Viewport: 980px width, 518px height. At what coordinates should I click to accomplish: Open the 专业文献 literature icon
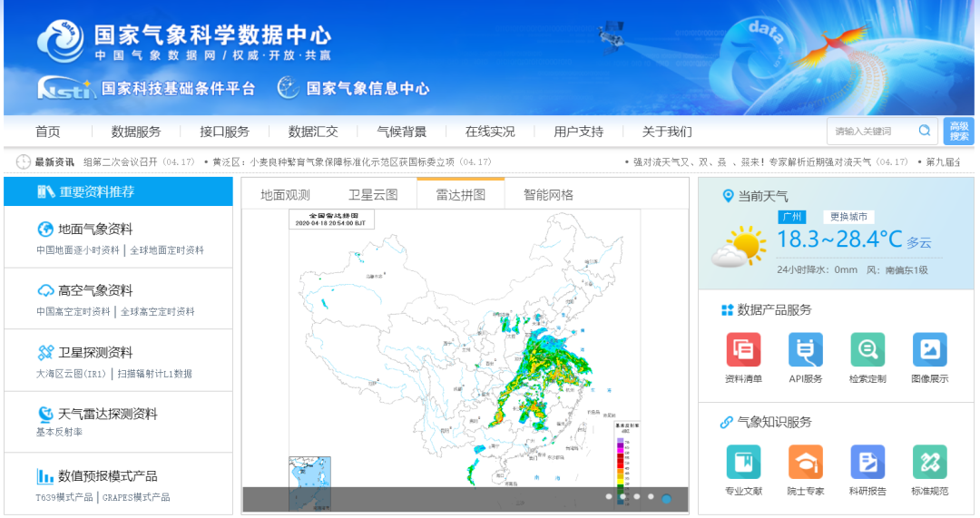point(743,462)
